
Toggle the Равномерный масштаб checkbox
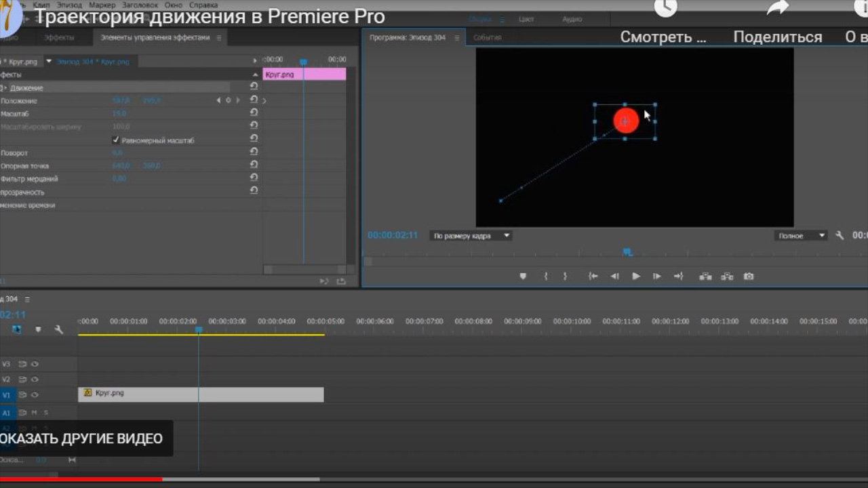115,140
